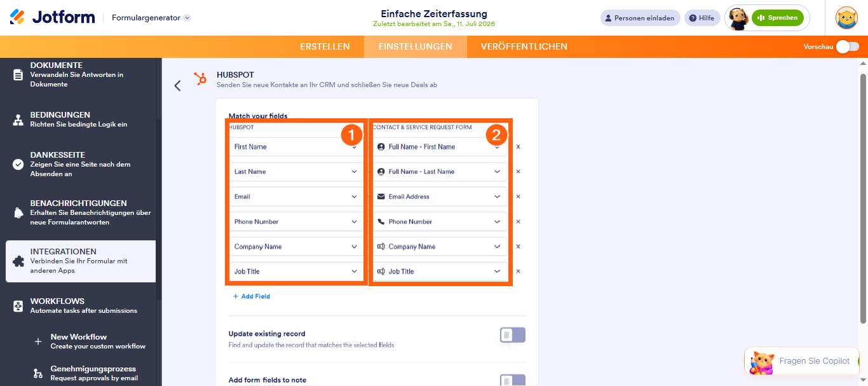
Task: Click the Add Field link
Action: [x=252, y=296]
